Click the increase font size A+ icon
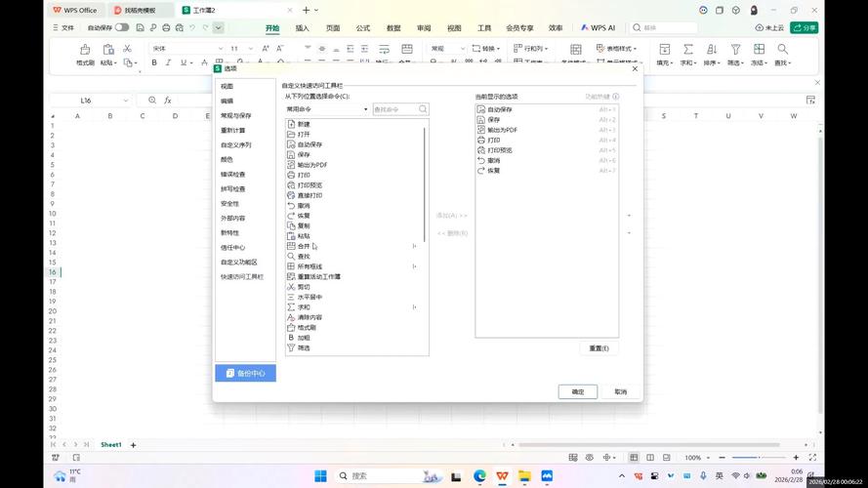 (x=266, y=49)
